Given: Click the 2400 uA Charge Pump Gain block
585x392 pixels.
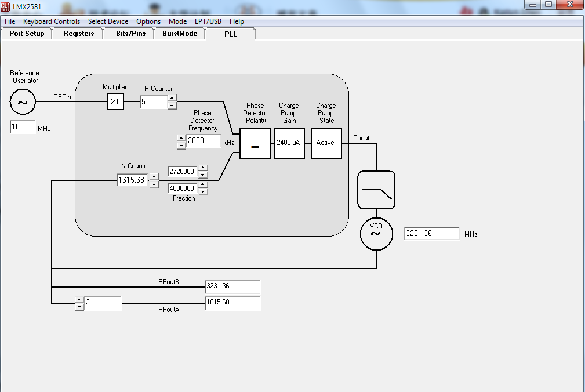Looking at the screenshot, I should pos(289,143).
